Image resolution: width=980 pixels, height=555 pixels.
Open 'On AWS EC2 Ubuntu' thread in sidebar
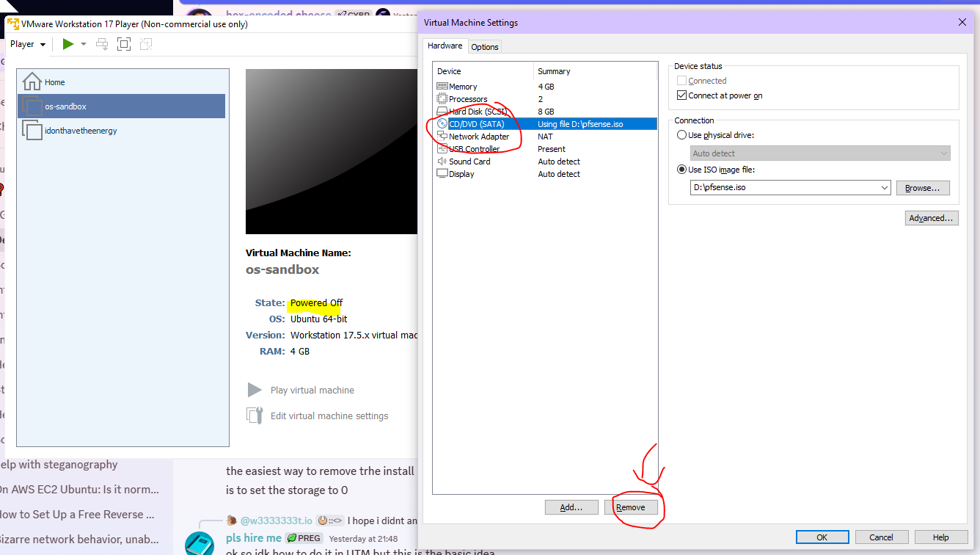[x=78, y=490]
